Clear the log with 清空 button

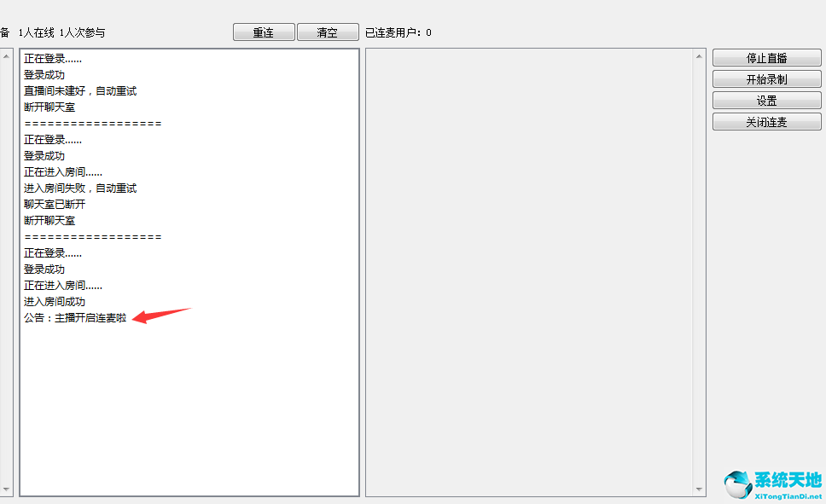(328, 32)
